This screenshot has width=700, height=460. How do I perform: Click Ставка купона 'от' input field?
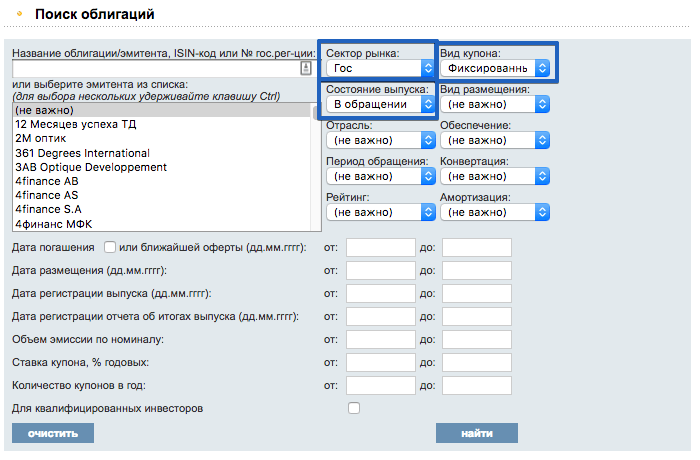[x=381, y=362]
